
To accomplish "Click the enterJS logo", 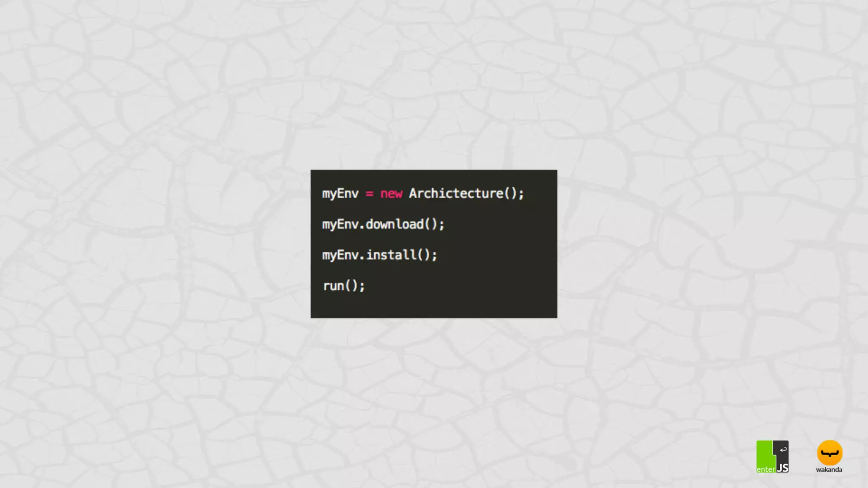I will pos(772,457).
